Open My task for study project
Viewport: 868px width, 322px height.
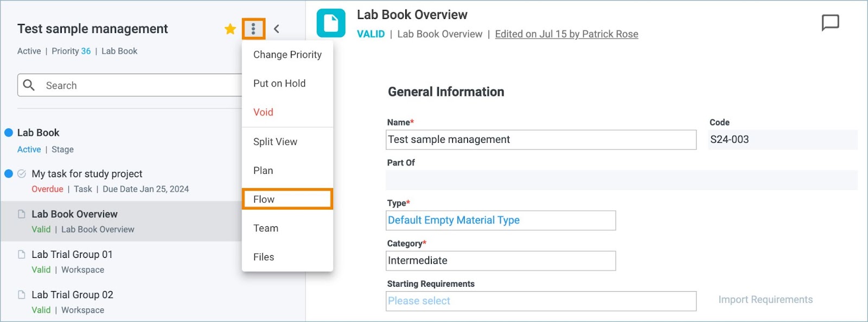coord(87,174)
